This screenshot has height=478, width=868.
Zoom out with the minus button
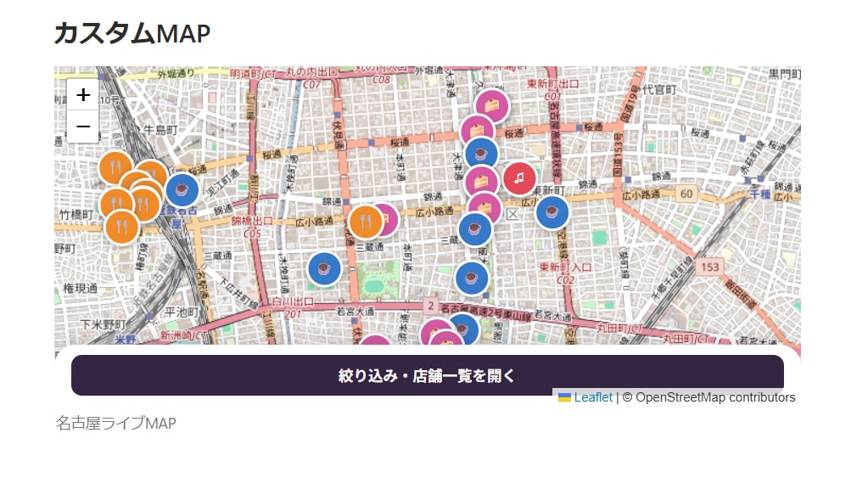pyautogui.click(x=83, y=127)
